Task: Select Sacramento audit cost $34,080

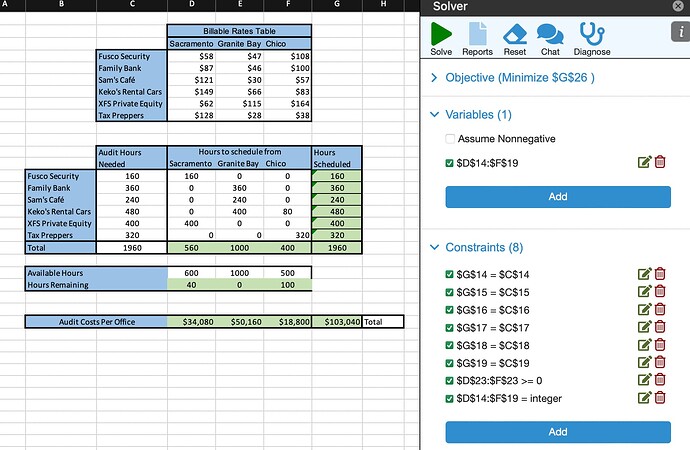Action: pyautogui.click(x=191, y=322)
